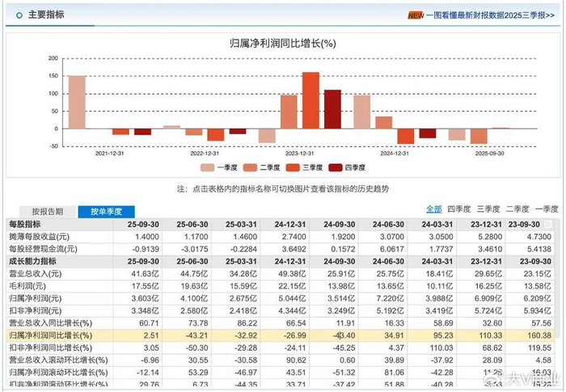Click the 2021 一季度 bar near 150
The image size is (566, 392).
77,102
